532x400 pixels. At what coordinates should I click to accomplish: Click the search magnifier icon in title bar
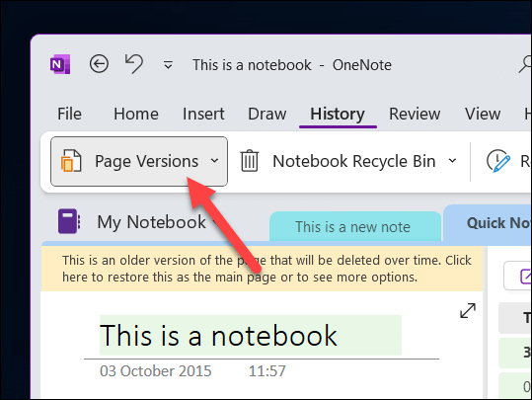[x=526, y=64]
